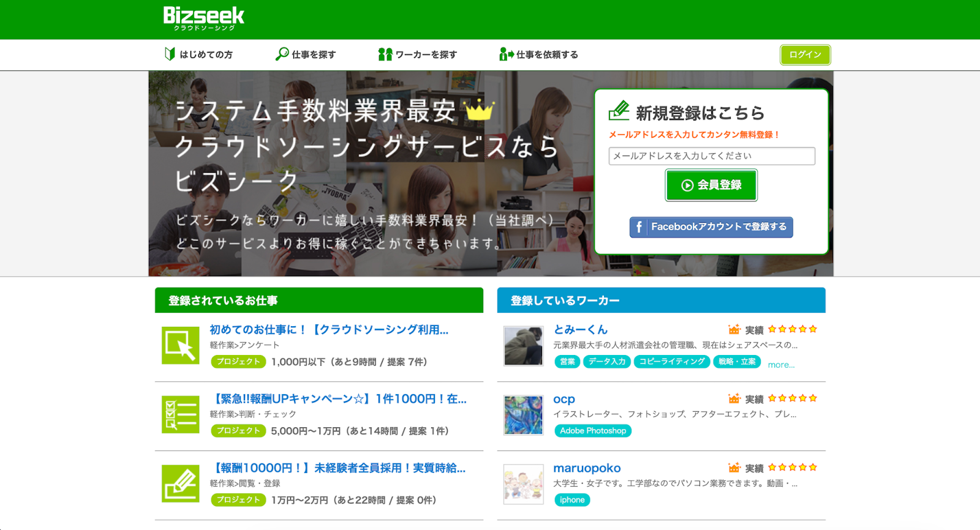980x530 pixels.
Task: Click the checklist icon for the 緊急 campaign job
Action: (x=181, y=414)
